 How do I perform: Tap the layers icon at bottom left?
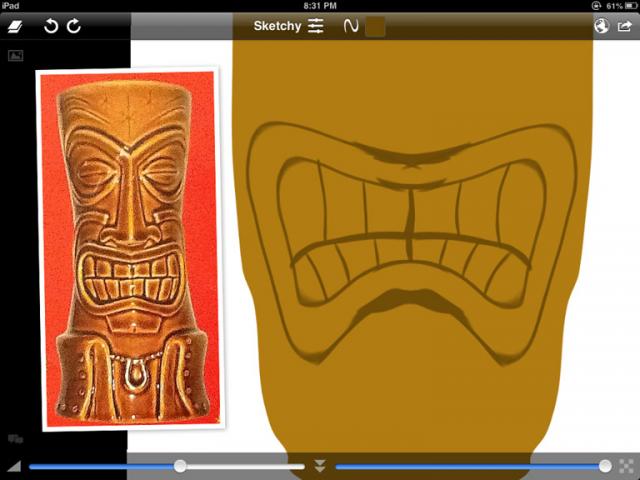click(15, 438)
